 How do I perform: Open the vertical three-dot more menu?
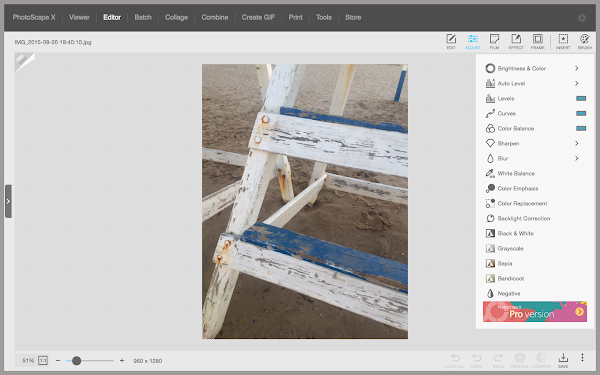point(582,357)
